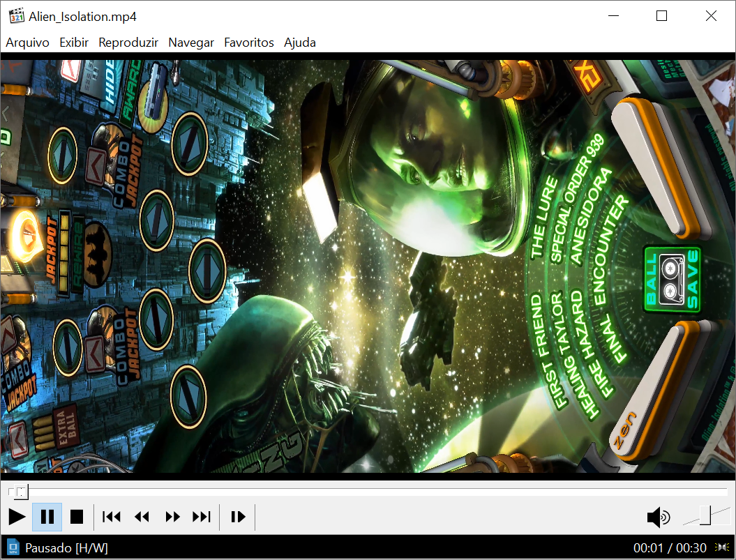
Task: Click the player icon in title bar
Action: coord(17,16)
